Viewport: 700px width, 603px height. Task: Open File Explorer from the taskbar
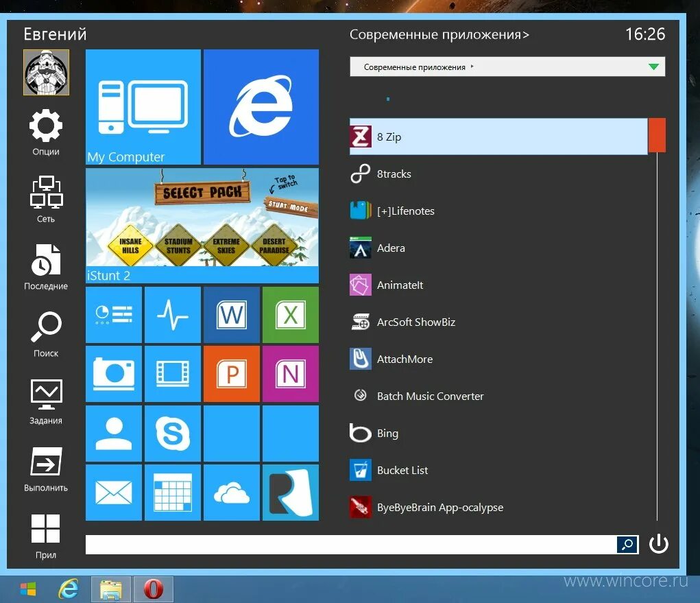tap(110, 589)
